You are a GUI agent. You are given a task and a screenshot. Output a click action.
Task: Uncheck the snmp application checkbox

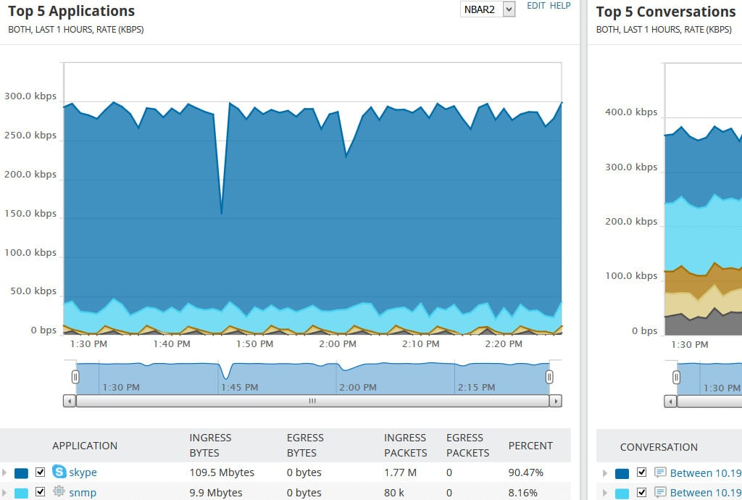[x=40, y=492]
